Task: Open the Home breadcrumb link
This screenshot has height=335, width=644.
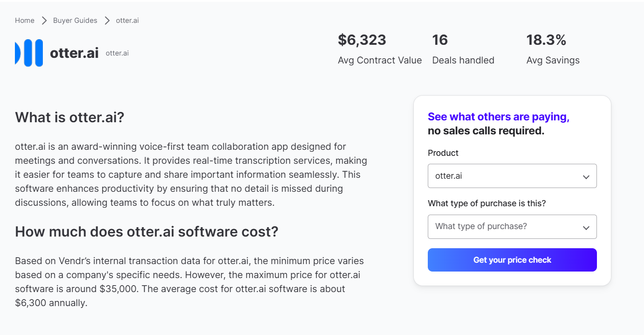Action: pyautogui.click(x=25, y=21)
